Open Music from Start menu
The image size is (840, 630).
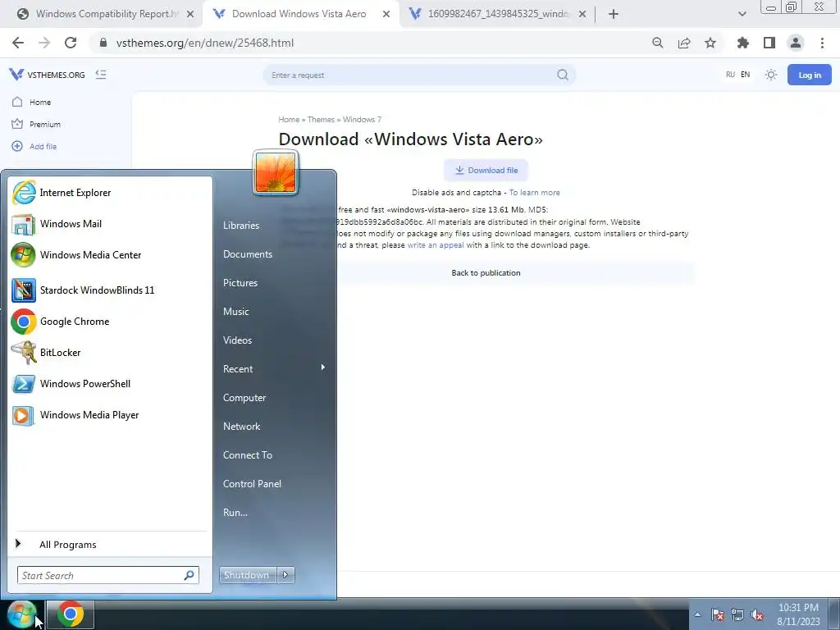coord(235,311)
